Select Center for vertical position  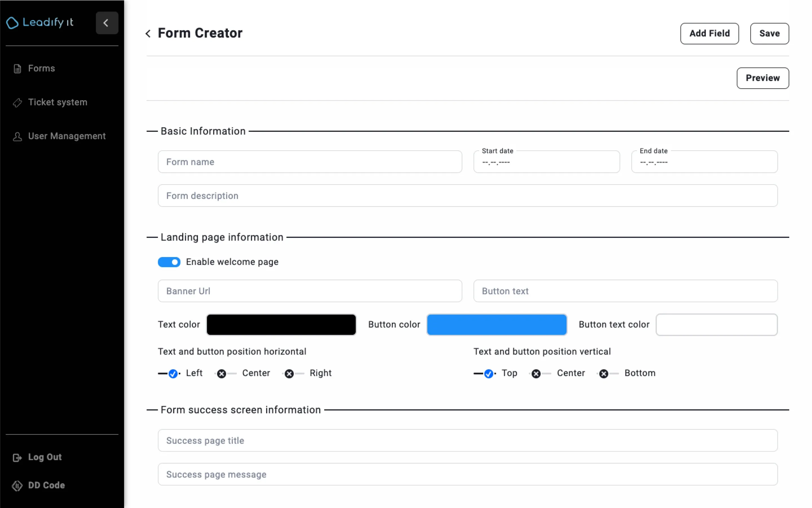[536, 373]
